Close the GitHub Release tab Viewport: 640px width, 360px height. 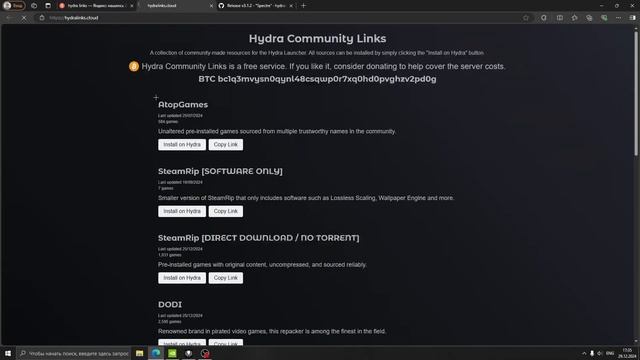[x=291, y=6]
